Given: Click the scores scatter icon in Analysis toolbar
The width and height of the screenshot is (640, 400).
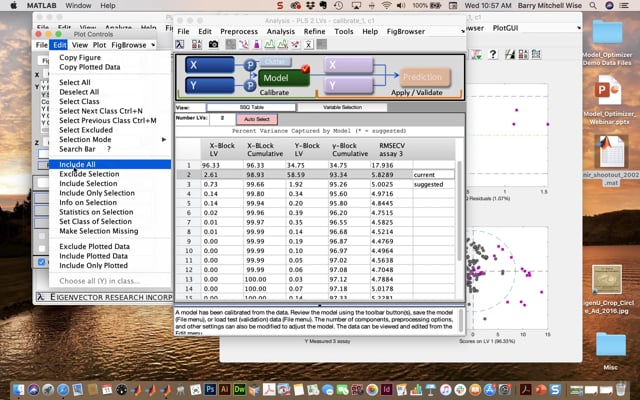Looking at the screenshot, I should (x=295, y=44).
